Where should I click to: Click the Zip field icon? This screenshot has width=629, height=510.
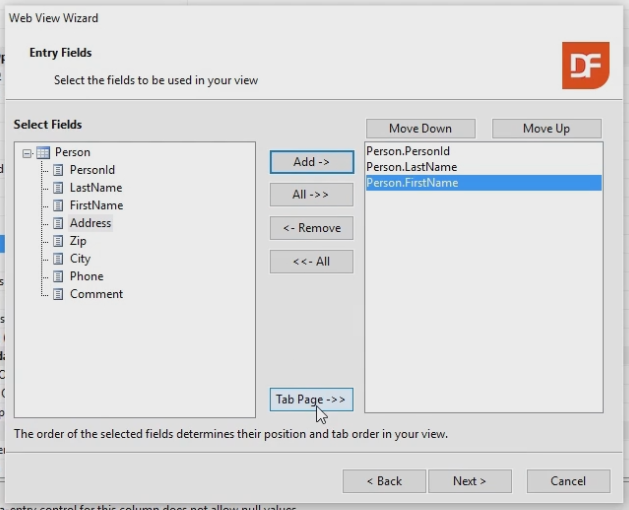pyautogui.click(x=58, y=241)
